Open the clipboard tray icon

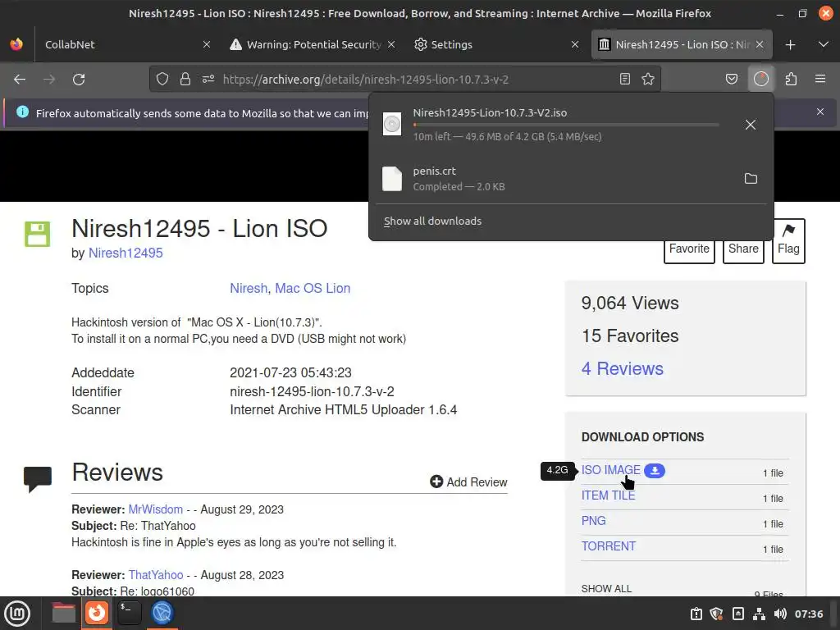pos(696,614)
